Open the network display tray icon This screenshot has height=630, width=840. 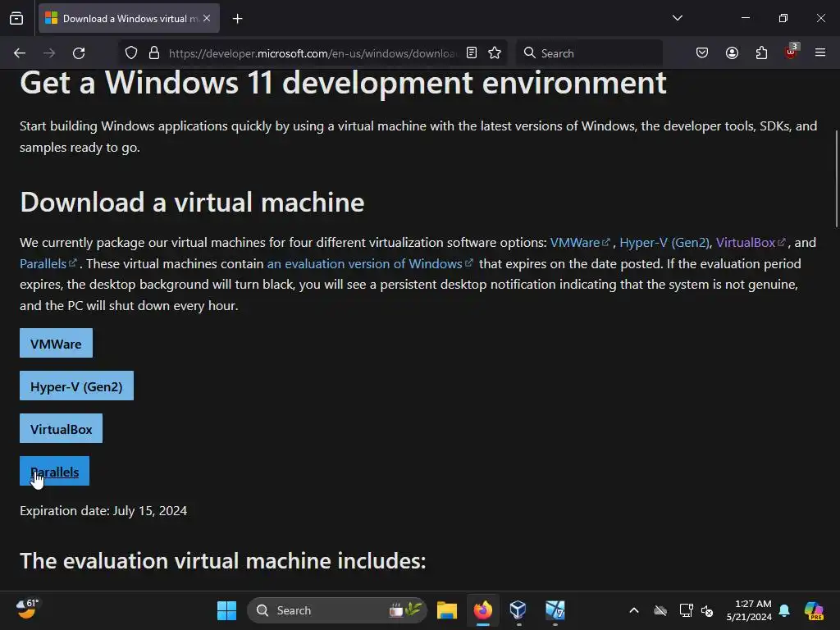coord(687,610)
